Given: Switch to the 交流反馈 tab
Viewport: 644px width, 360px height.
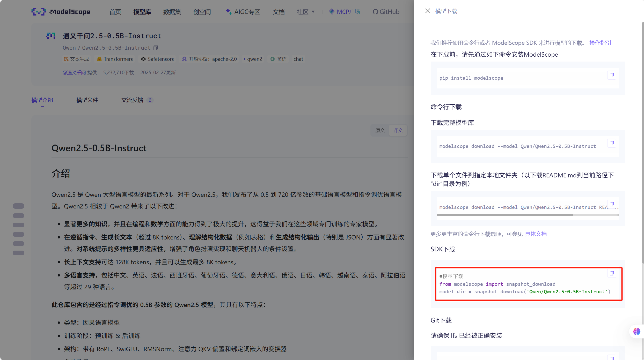Looking at the screenshot, I should (137, 100).
